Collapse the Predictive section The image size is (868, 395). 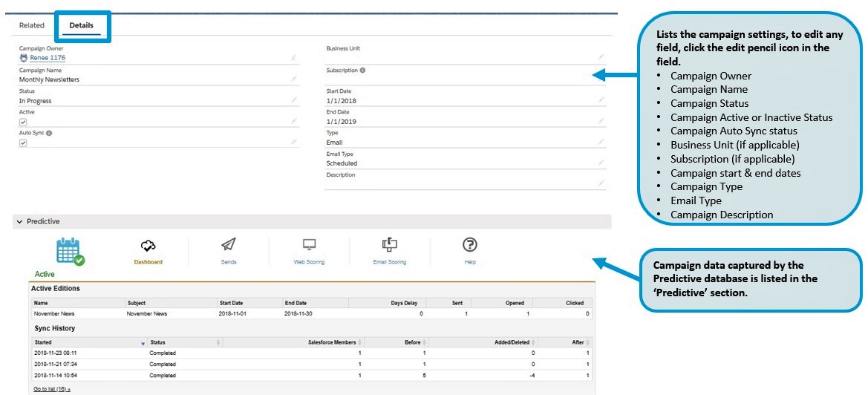19,222
